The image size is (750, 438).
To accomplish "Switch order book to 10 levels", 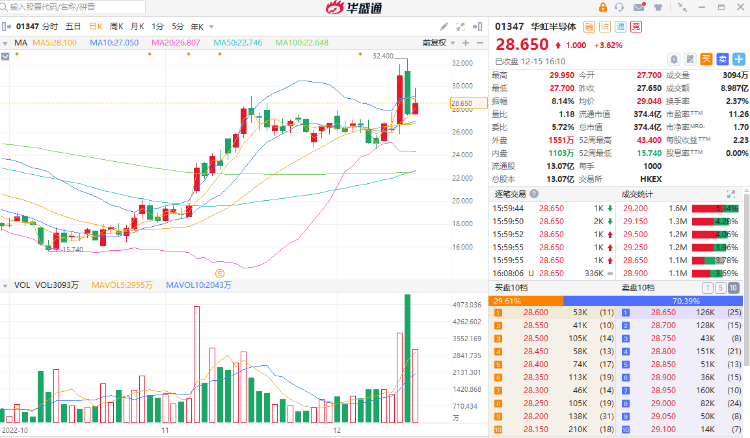I will [733, 288].
